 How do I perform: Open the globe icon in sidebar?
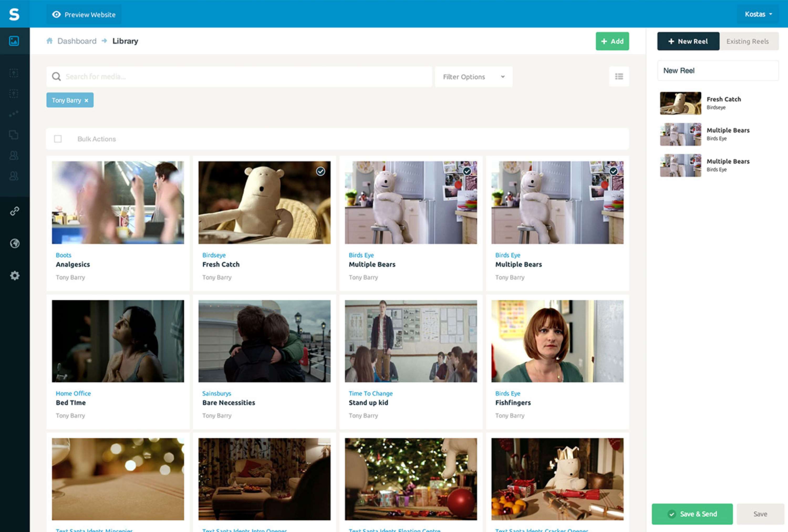pyautogui.click(x=15, y=244)
